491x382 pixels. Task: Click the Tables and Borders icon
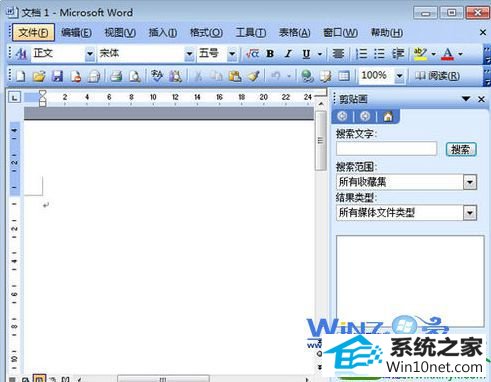325,76
